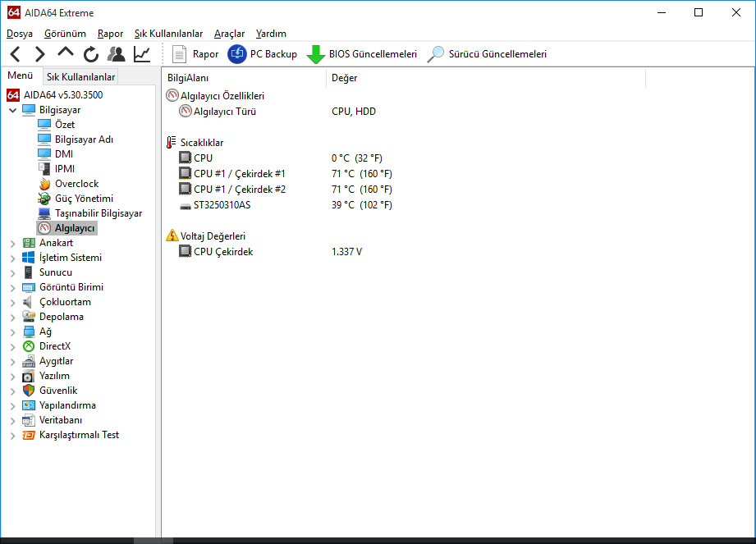Click the magnifier Sürücü Güncellemeleri icon
Viewport: 756px width, 544px height.
435,54
